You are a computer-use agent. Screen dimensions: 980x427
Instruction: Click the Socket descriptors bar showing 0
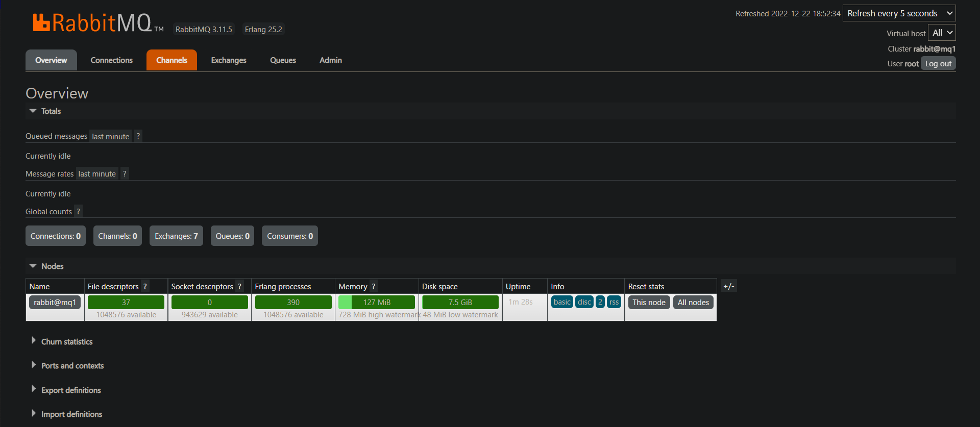[210, 302]
